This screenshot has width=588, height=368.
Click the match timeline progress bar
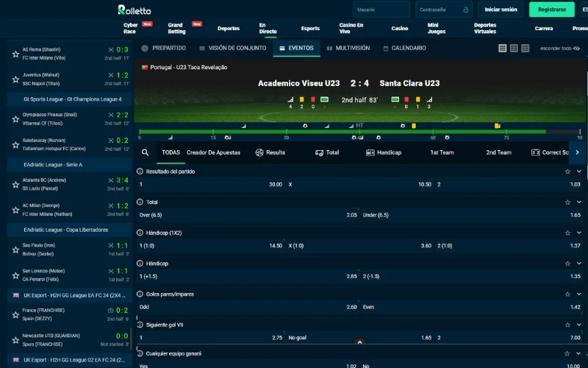359,132
